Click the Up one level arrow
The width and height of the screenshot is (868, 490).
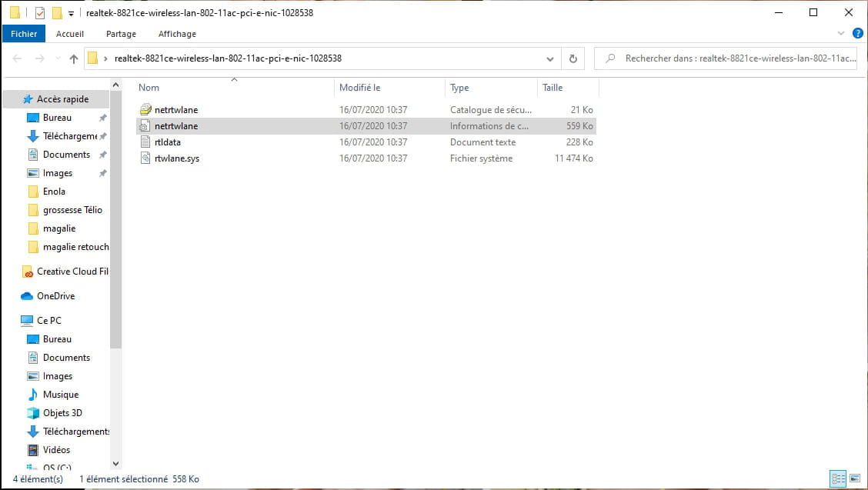pyautogui.click(x=74, y=58)
